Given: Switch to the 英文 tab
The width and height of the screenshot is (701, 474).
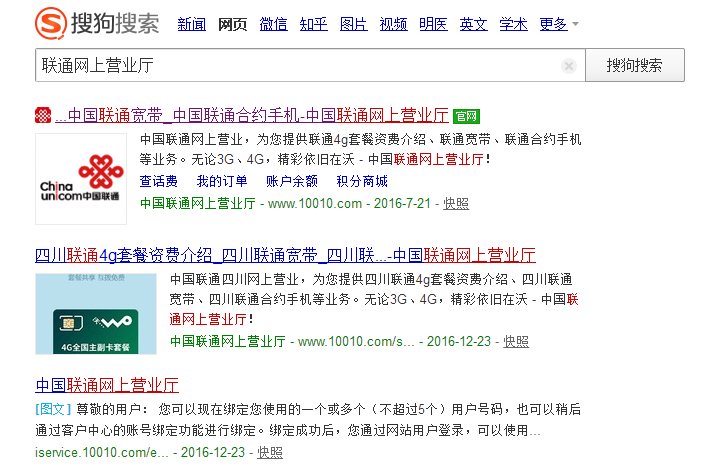Looking at the screenshot, I should [473, 24].
